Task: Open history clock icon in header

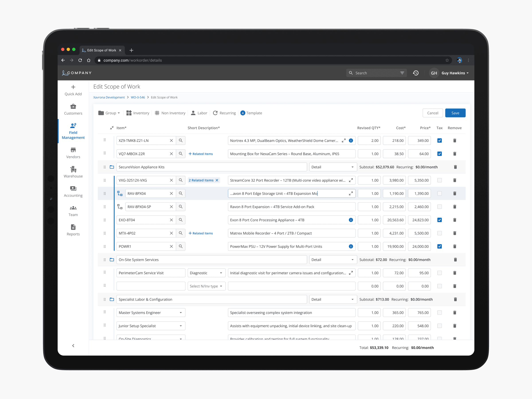Action: [416, 73]
